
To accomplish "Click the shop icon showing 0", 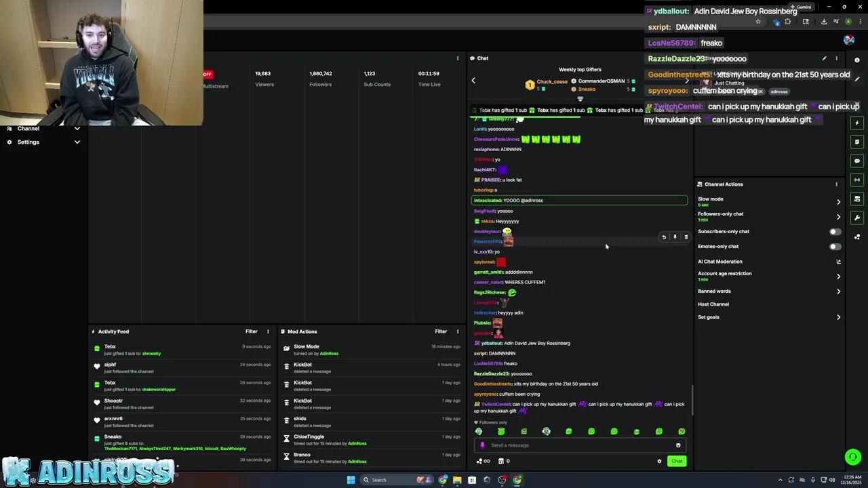I will tap(504, 462).
